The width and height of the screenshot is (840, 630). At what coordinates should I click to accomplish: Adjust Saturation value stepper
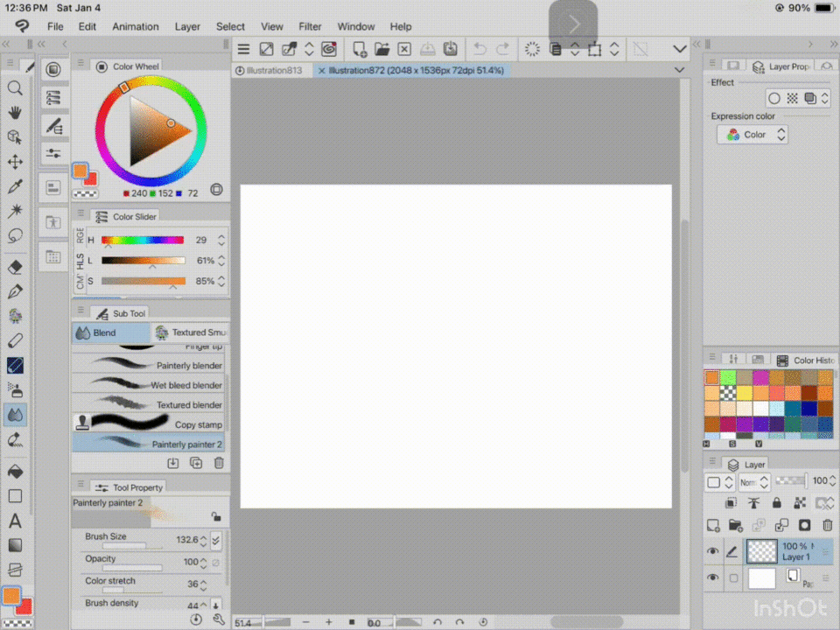coord(221,281)
